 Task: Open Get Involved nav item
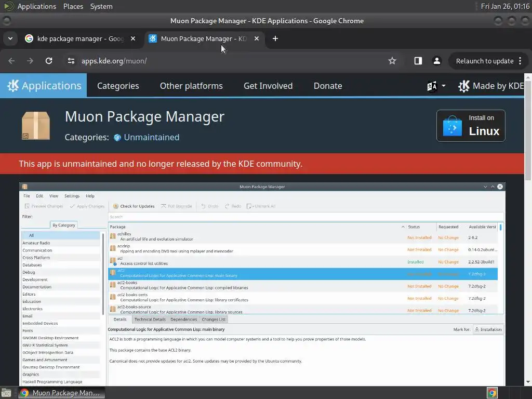268,86
